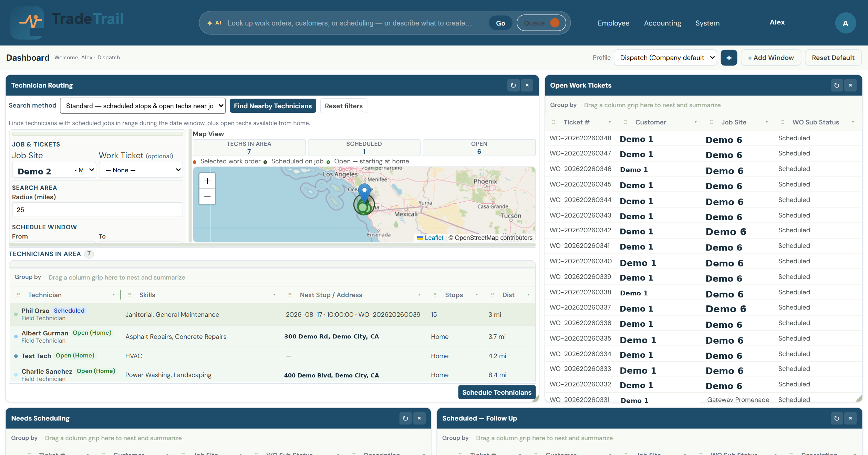
Task: Click the + Add Window button
Action: [x=771, y=58]
